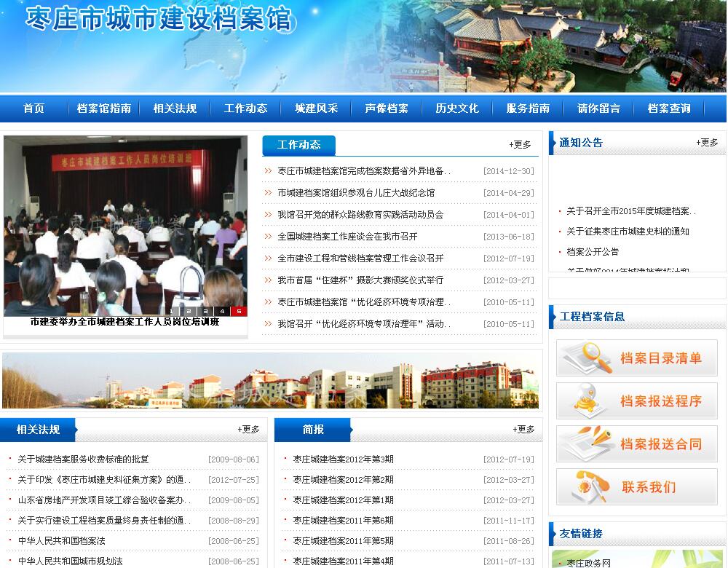Expand 工作动态 with its +更多 link
Screen dimensions: 728x568
click(x=520, y=145)
